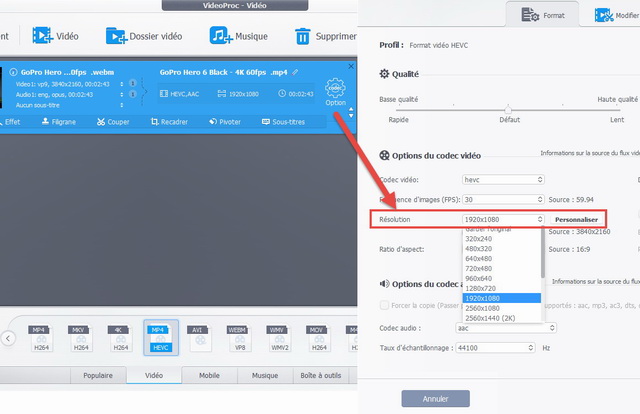The image size is (640, 414).
Task: Open codec Option gear icon
Action: 336,92
